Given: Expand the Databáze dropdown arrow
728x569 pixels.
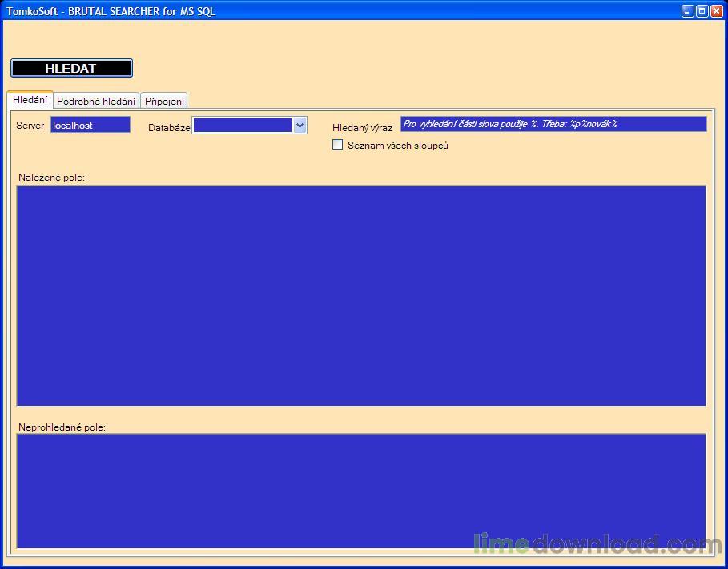Looking at the screenshot, I should click(x=300, y=125).
